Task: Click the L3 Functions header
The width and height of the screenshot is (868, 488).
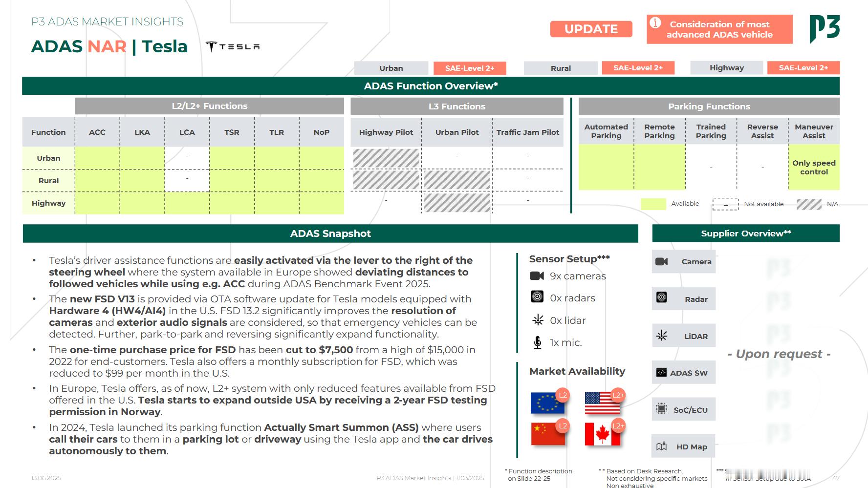Action: 457,106
